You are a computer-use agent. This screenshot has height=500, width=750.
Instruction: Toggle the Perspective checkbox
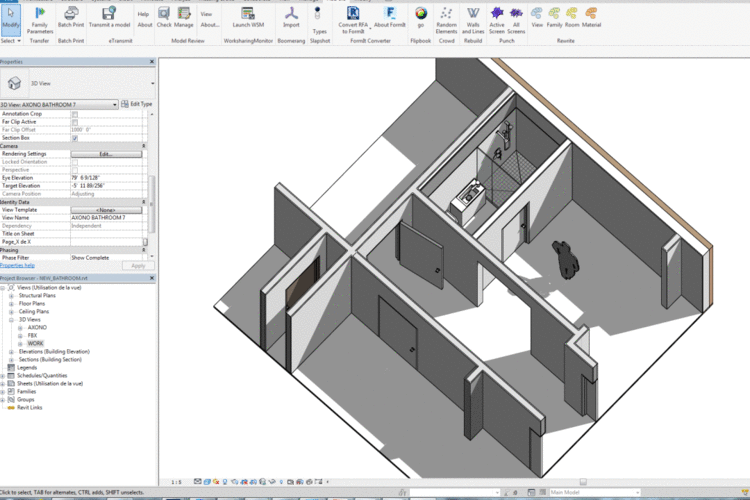pos(75,170)
